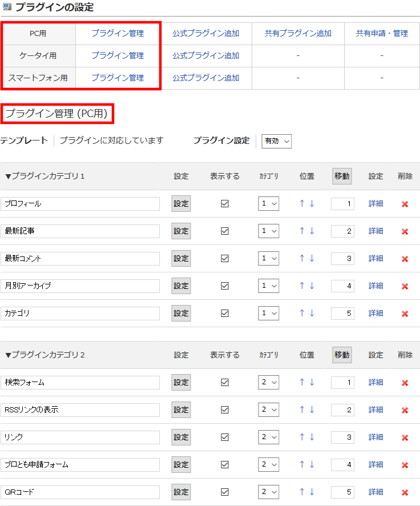
Task: Delete the ブロとも申請フォーム plugin
Action: click(x=405, y=465)
